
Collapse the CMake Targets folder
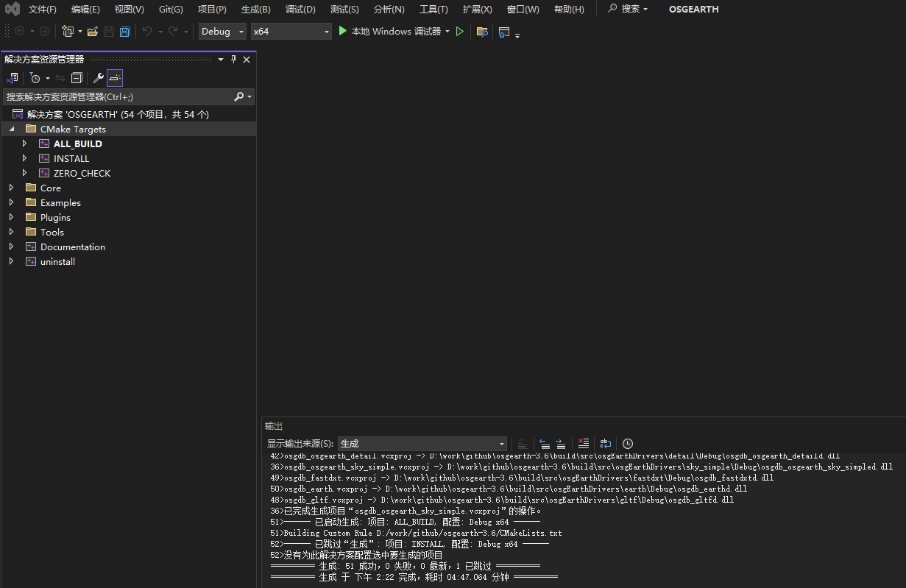pos(11,129)
